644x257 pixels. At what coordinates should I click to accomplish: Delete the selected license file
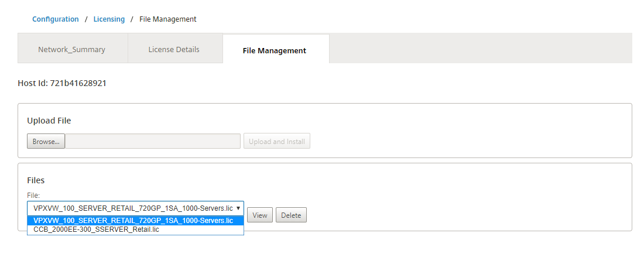(x=291, y=215)
